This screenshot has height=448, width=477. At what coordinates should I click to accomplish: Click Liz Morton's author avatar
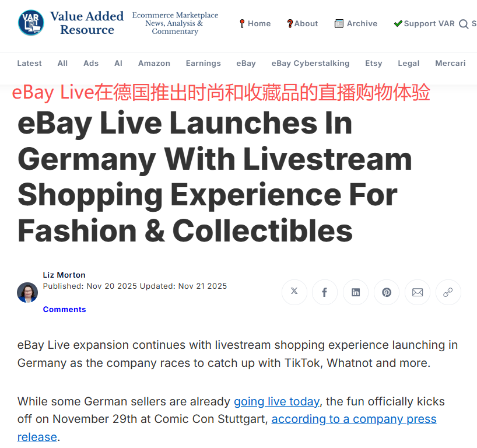pos(27,292)
